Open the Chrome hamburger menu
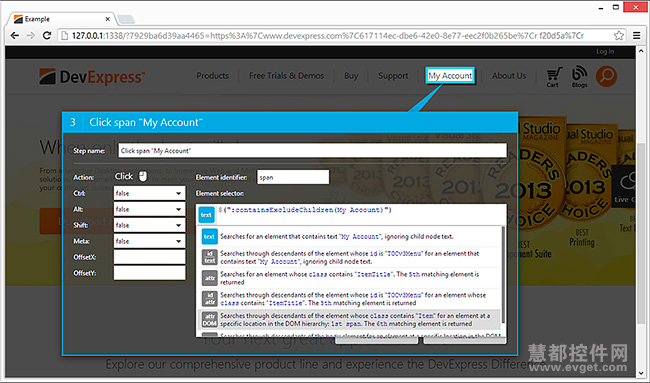This screenshot has height=383, width=650. click(x=637, y=36)
